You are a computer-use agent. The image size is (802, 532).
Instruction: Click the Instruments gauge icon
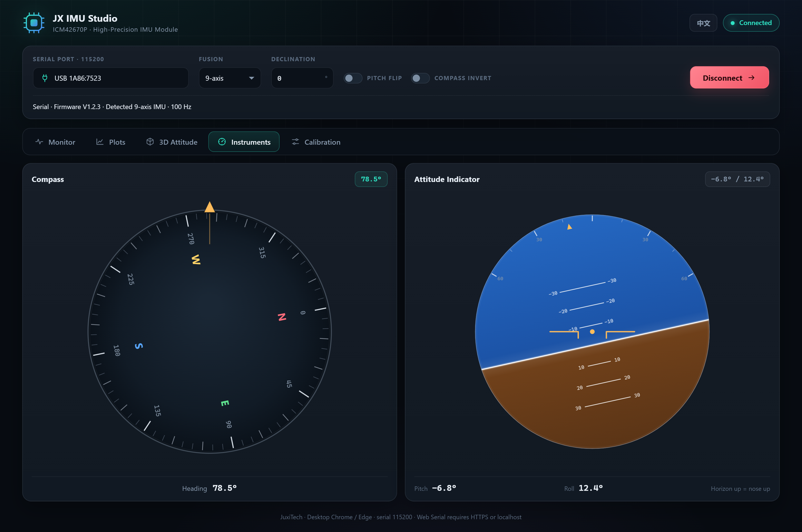point(222,142)
